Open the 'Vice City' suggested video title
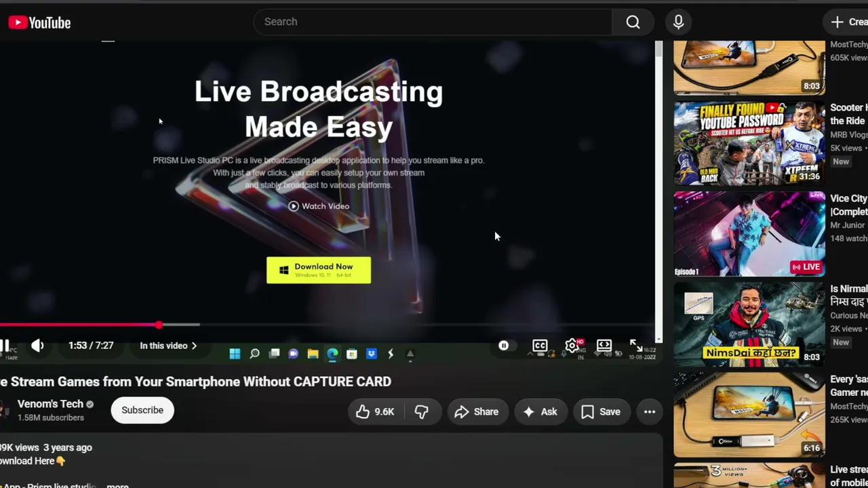Image resolution: width=868 pixels, height=488 pixels. point(849,205)
